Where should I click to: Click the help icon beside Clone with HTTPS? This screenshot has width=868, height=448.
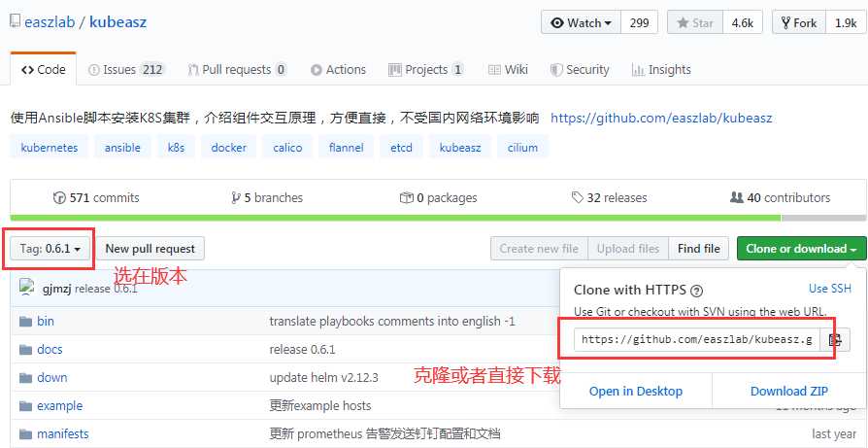coord(697,291)
